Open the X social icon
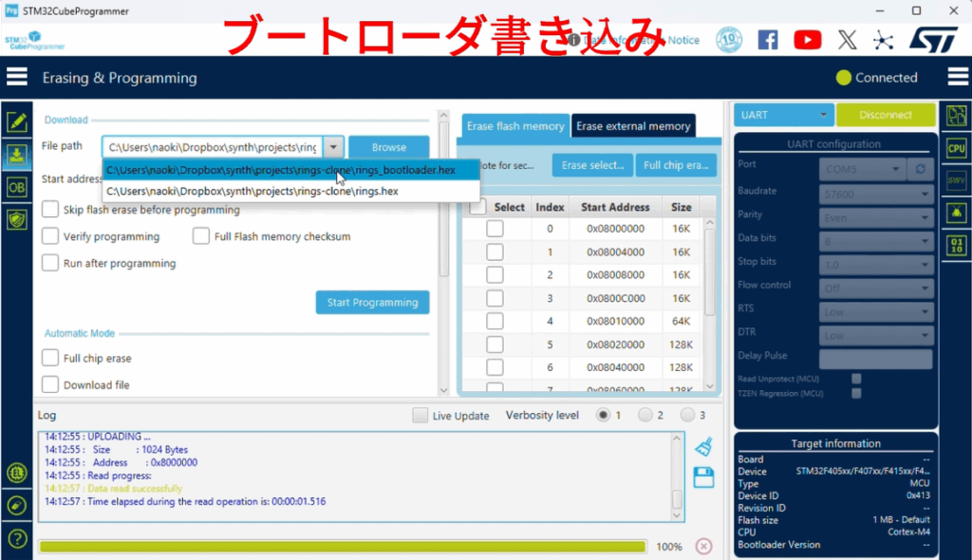Viewport: 972px width, 560px height. [x=848, y=40]
